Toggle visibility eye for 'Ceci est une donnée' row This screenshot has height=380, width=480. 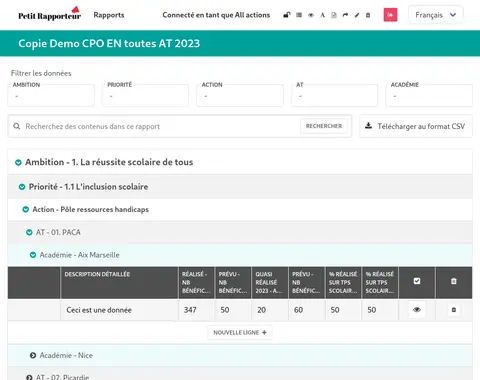click(417, 310)
